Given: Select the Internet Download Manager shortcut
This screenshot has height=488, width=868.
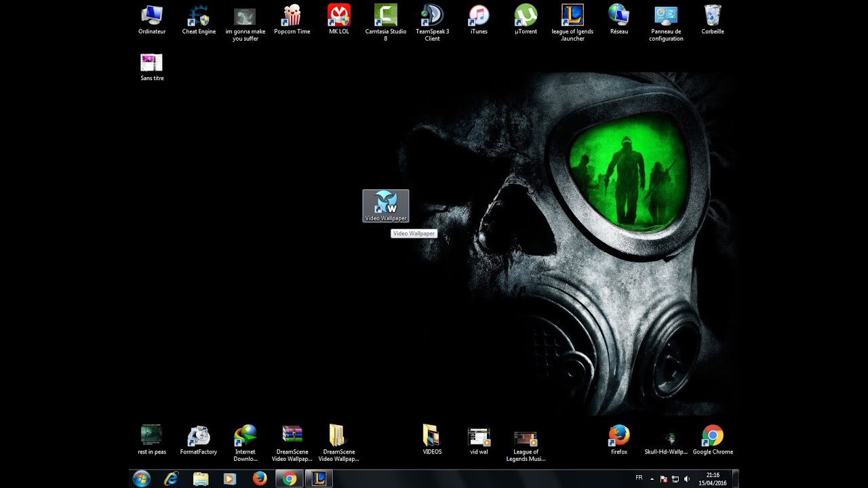Looking at the screenshot, I should 245,443.
